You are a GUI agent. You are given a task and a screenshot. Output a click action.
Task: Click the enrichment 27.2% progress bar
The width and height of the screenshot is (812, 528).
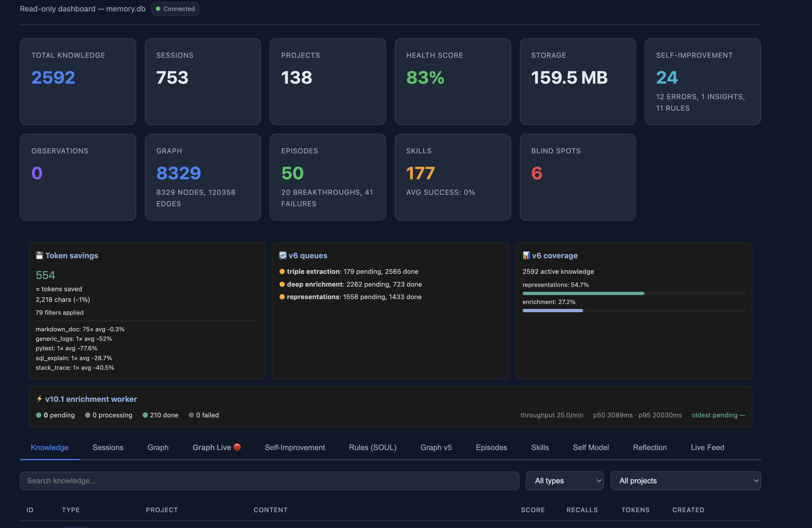[634, 310]
